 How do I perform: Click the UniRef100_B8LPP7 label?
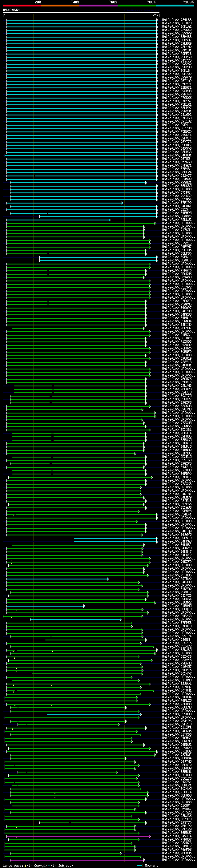(x=177, y=108)
